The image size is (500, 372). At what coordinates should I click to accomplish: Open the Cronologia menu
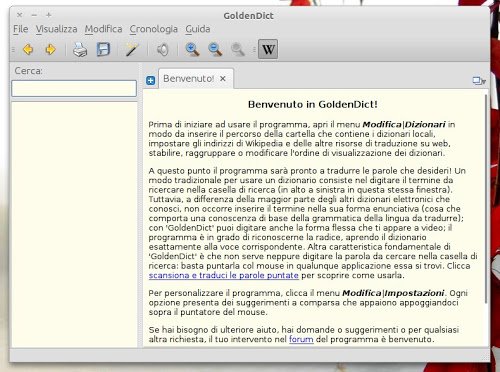coord(154,29)
